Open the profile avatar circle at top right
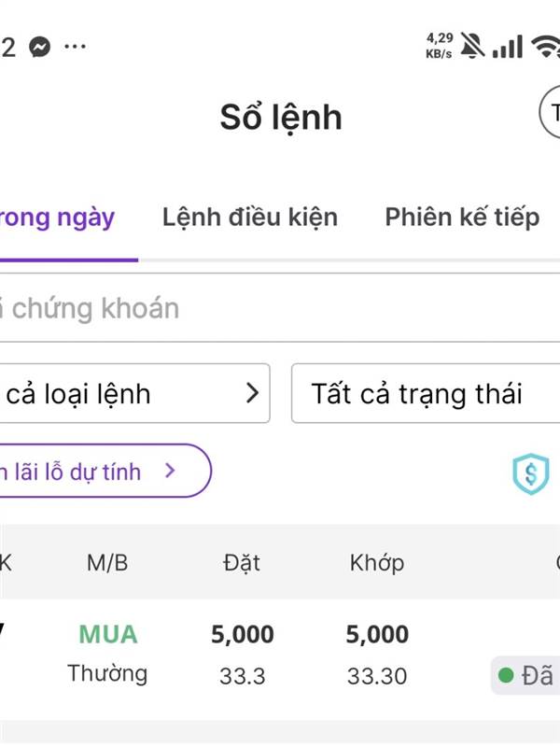Viewport: 560px width, 747px height. (551, 113)
